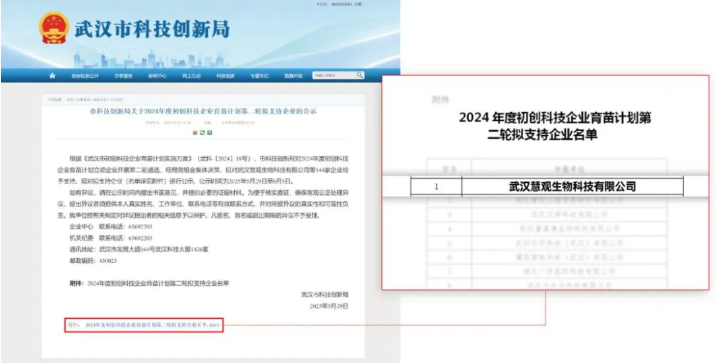This screenshot has height=363, width=716.
Task: Click the national emblem logo
Action: pyautogui.click(x=53, y=28)
